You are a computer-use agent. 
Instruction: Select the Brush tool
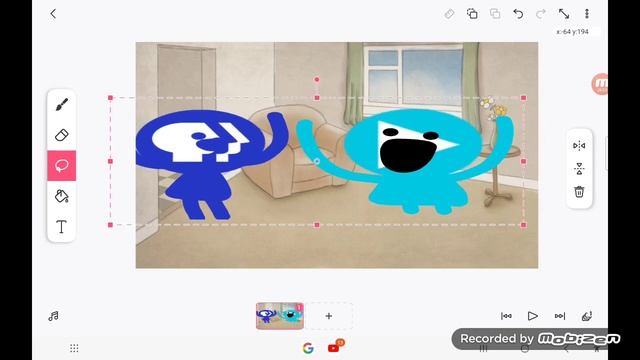[x=62, y=104]
